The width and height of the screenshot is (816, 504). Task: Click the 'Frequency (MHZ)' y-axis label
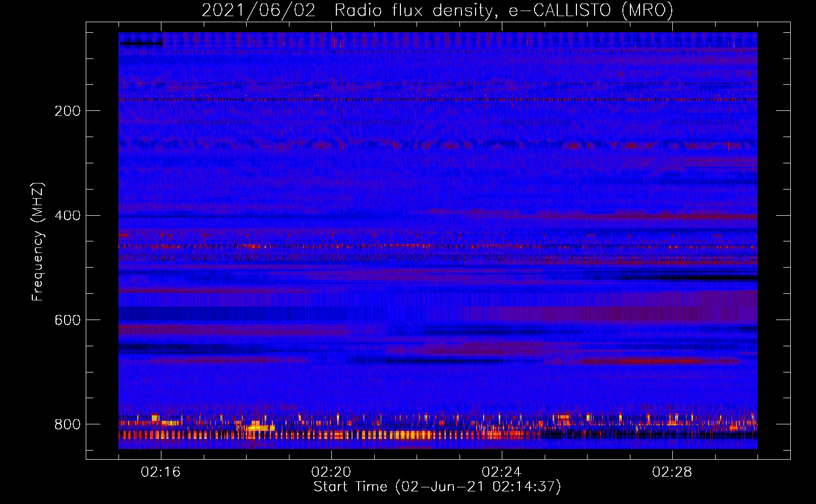tap(38, 241)
